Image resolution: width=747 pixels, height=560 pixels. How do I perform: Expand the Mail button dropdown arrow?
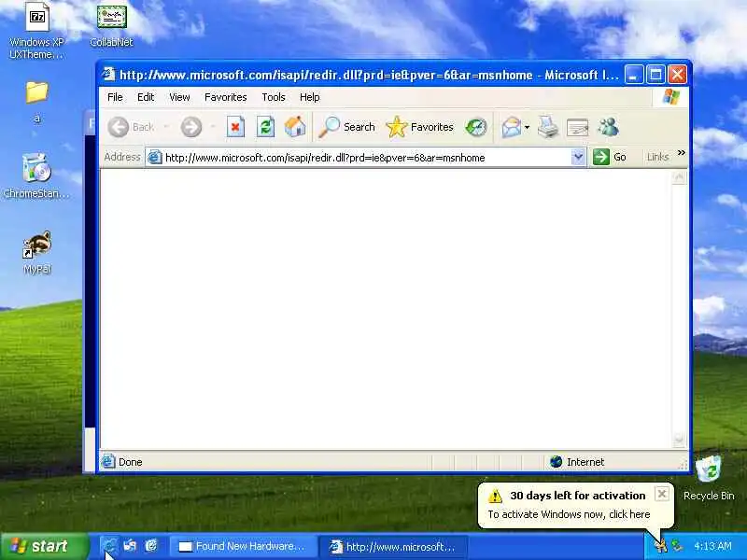click(527, 127)
